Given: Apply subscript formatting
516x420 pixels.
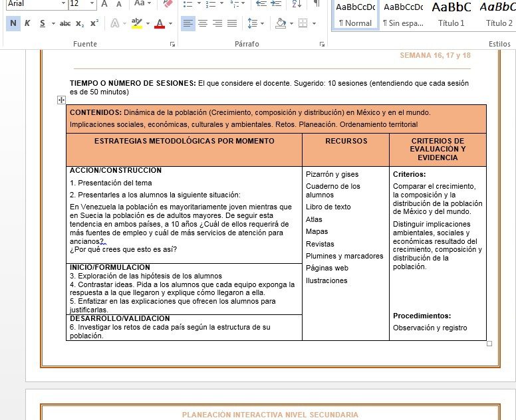Looking at the screenshot, I should pos(80,23).
